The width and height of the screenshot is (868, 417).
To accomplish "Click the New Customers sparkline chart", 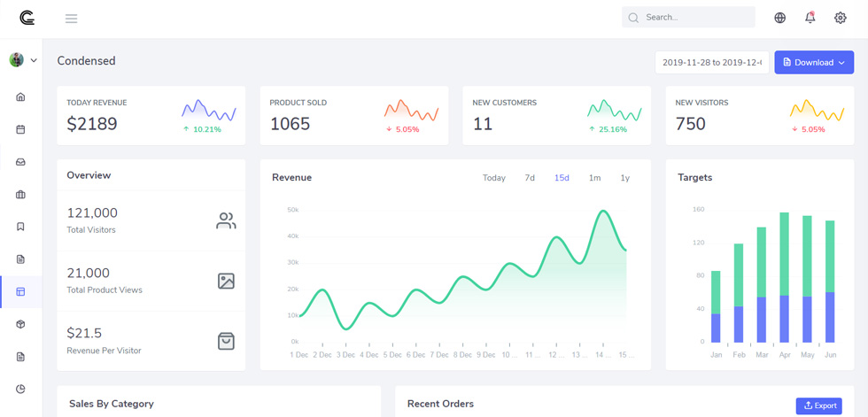I will point(615,110).
